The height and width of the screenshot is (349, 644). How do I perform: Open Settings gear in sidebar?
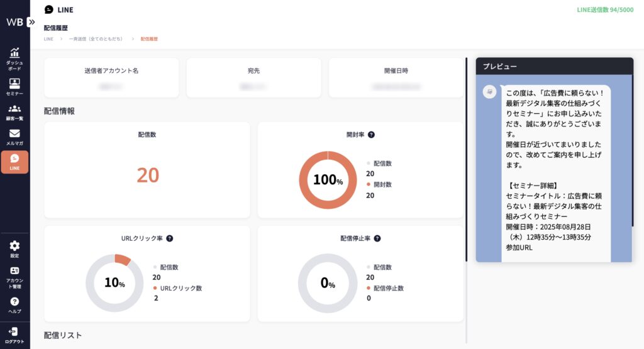pos(14,248)
